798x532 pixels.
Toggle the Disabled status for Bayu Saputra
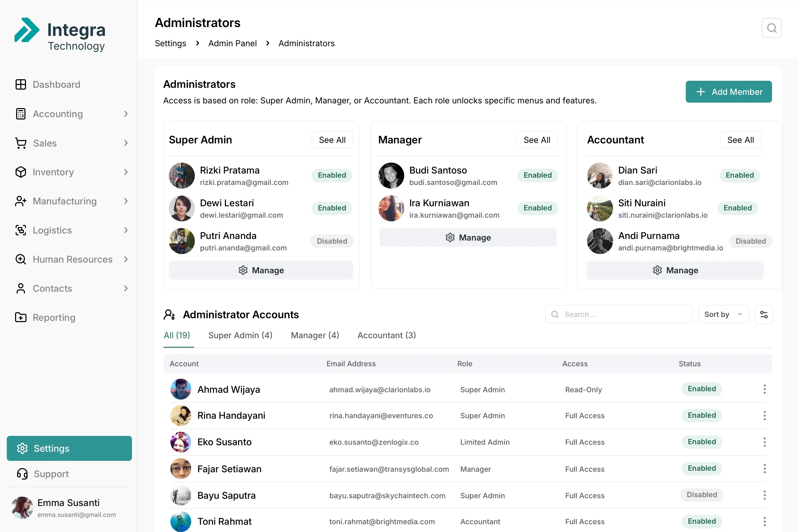pos(702,495)
